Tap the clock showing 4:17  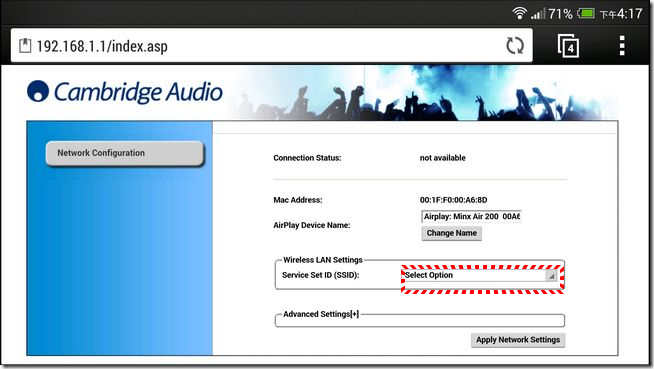coord(621,14)
